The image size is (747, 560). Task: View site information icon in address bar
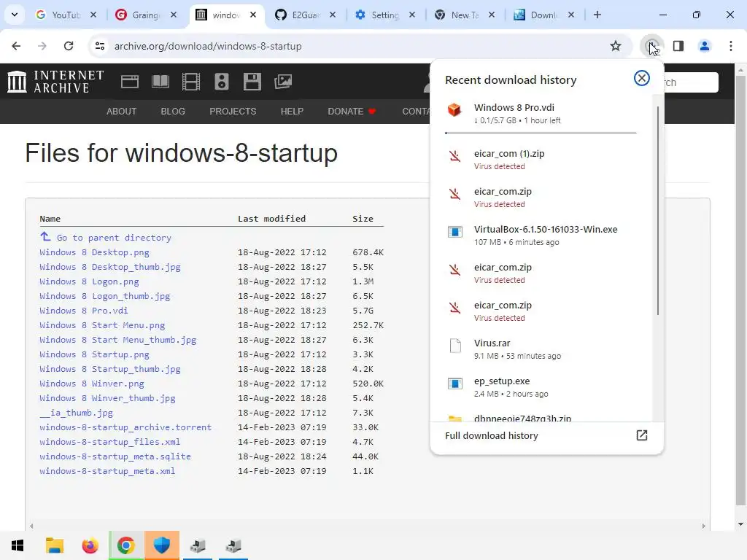pos(100,46)
